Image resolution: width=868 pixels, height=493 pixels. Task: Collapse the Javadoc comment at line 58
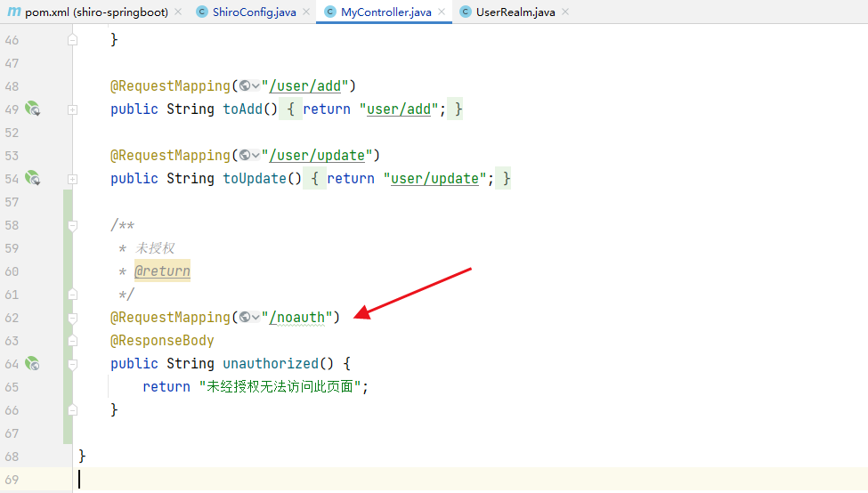72,225
